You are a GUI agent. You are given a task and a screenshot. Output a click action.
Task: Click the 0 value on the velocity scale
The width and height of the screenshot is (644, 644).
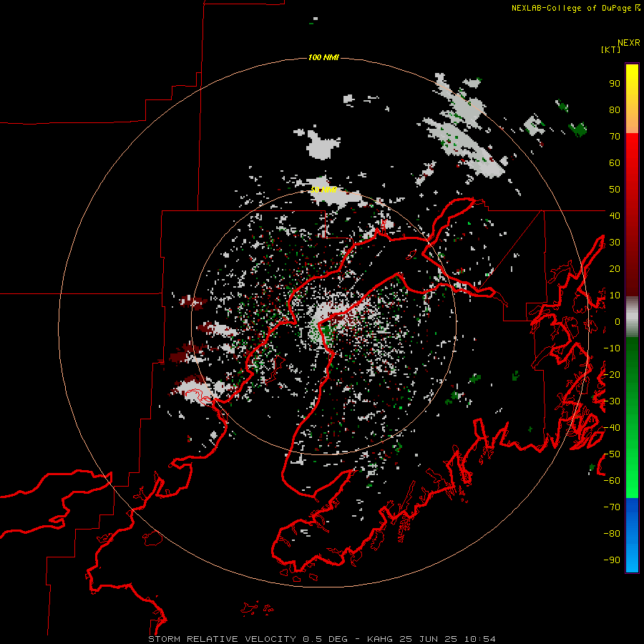(617, 321)
